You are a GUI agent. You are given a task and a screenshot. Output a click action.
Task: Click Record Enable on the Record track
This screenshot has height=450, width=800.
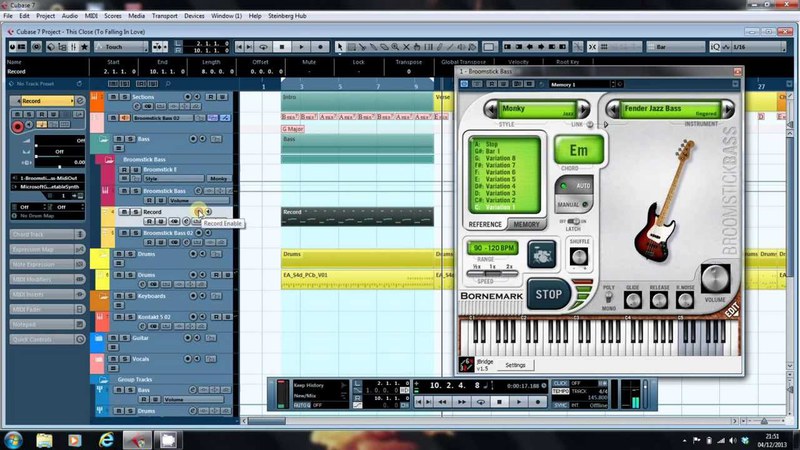coord(200,212)
